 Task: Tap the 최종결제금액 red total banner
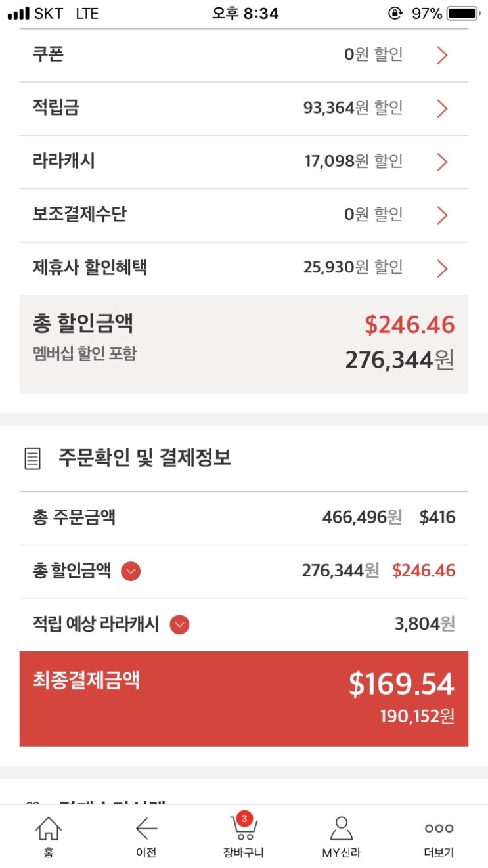point(244,699)
